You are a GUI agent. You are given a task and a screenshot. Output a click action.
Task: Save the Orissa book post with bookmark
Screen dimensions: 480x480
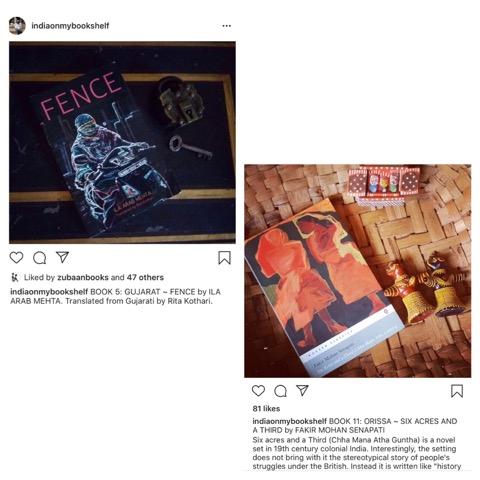click(x=457, y=391)
